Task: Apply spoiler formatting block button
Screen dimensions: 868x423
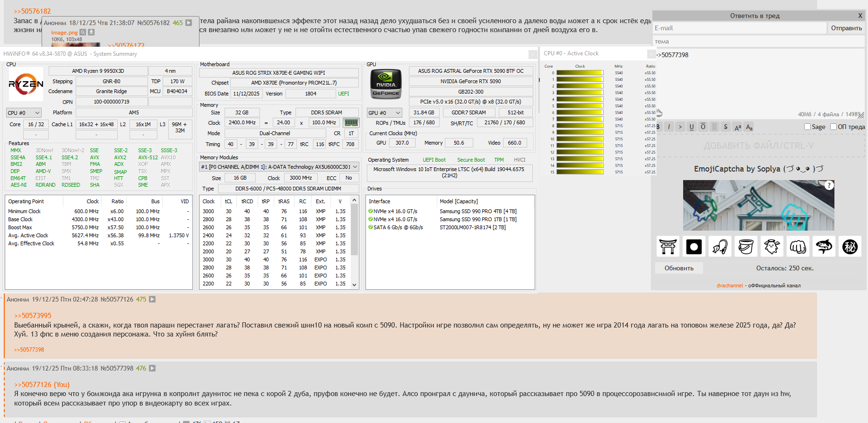Action: click(714, 127)
